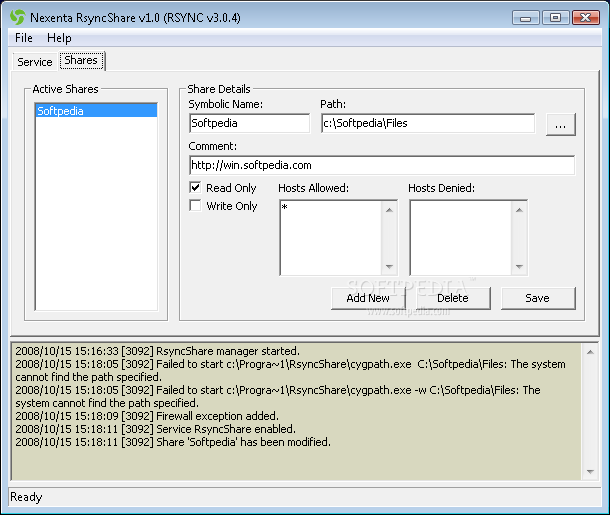This screenshot has height=515, width=610.
Task: Select the Shares tab
Action: tap(81, 60)
